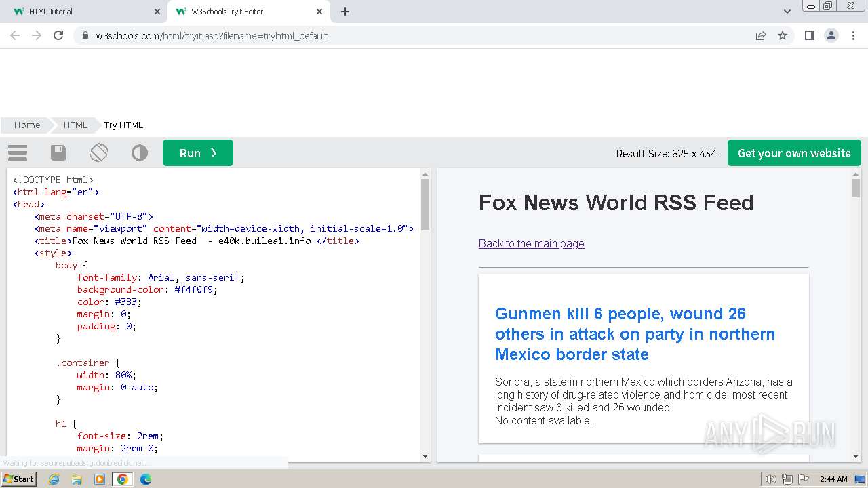This screenshot has width=868, height=488.
Task: Toggle dark mode contrast icon
Action: pos(140,153)
